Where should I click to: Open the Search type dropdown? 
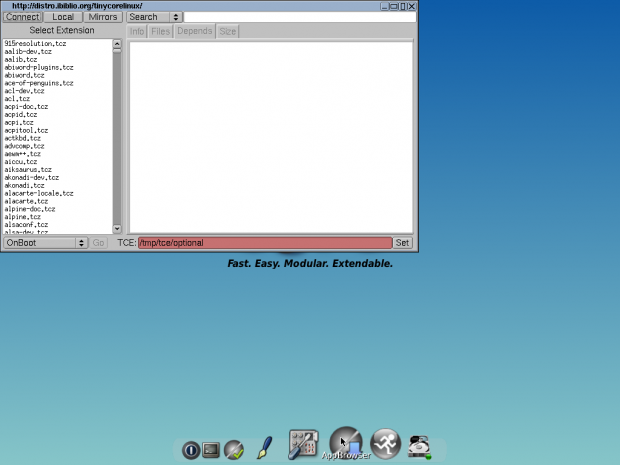click(154, 17)
